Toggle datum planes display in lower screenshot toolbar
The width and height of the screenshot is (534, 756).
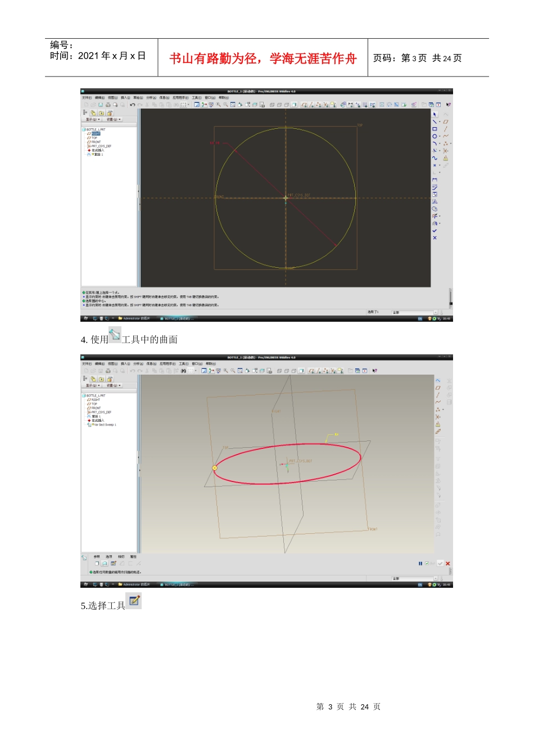tap(311, 371)
